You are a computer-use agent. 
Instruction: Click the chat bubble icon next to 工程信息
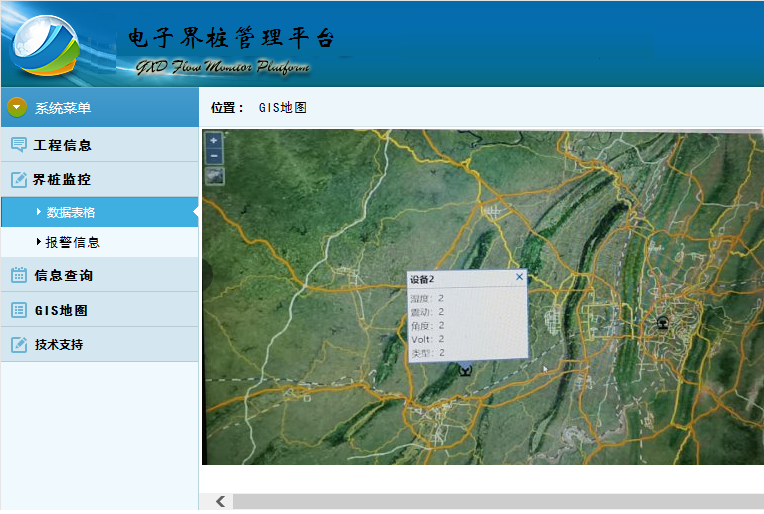[18, 145]
